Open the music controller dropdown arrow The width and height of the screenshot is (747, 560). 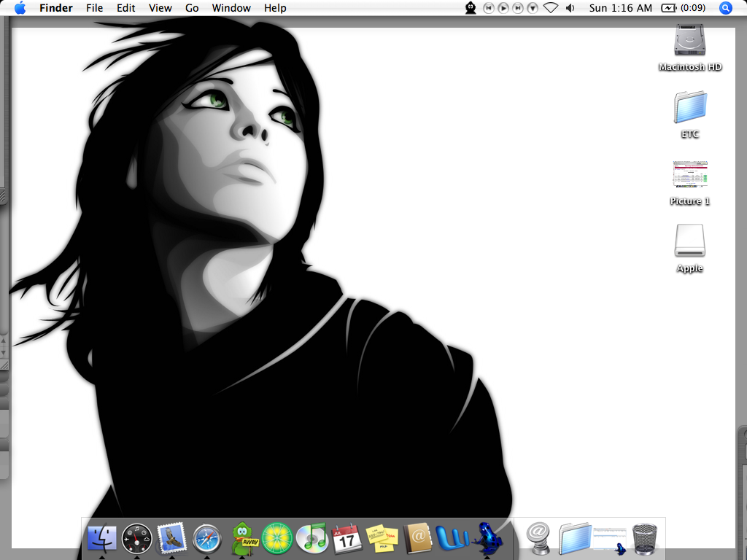533,8
